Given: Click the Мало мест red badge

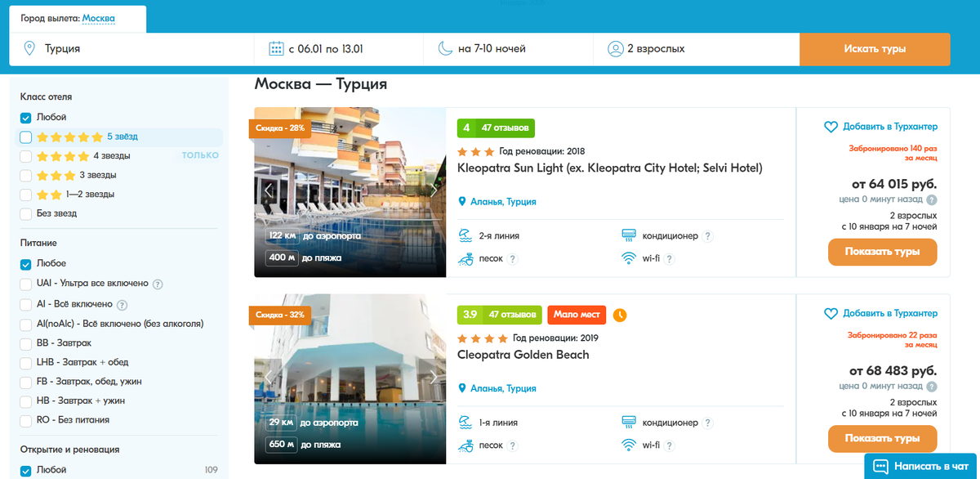Looking at the screenshot, I should tap(577, 314).
